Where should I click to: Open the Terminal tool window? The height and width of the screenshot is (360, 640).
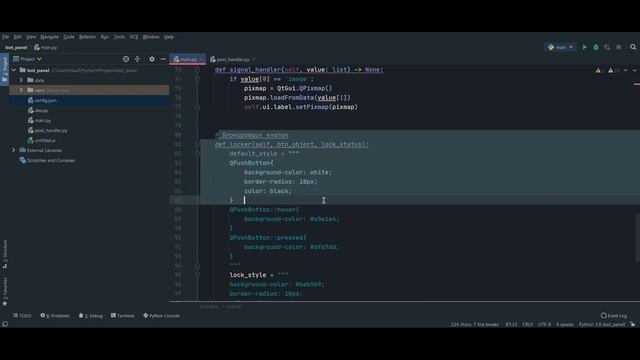point(122,316)
